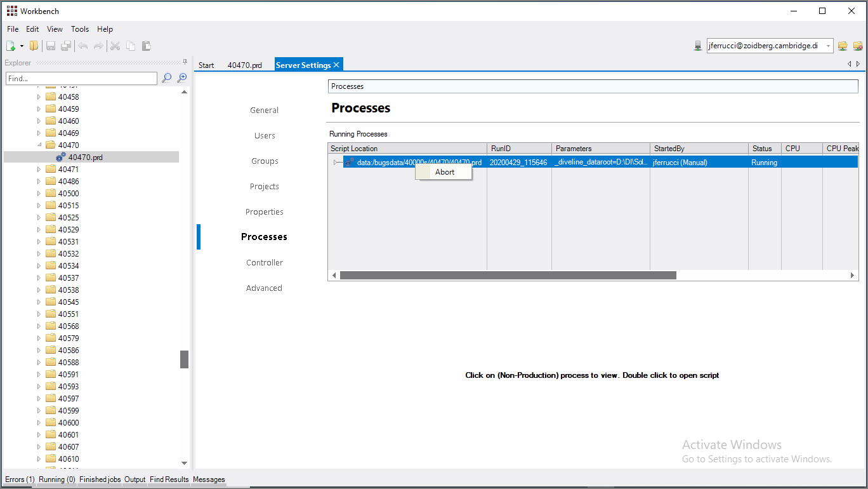Click the Errors (1) status bar entry
The height and width of the screenshot is (489, 868).
coord(20,479)
